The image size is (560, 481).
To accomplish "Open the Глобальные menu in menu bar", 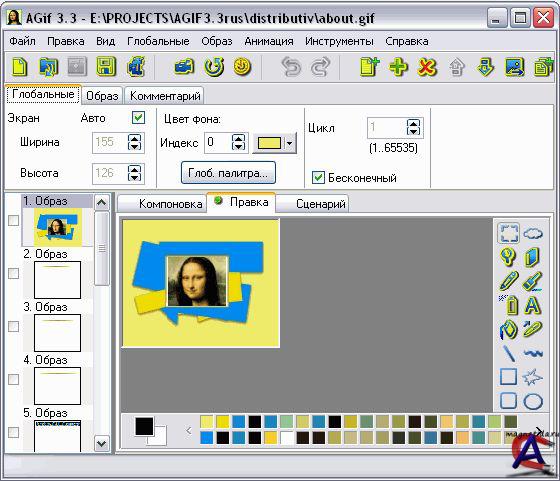I will (x=158, y=41).
